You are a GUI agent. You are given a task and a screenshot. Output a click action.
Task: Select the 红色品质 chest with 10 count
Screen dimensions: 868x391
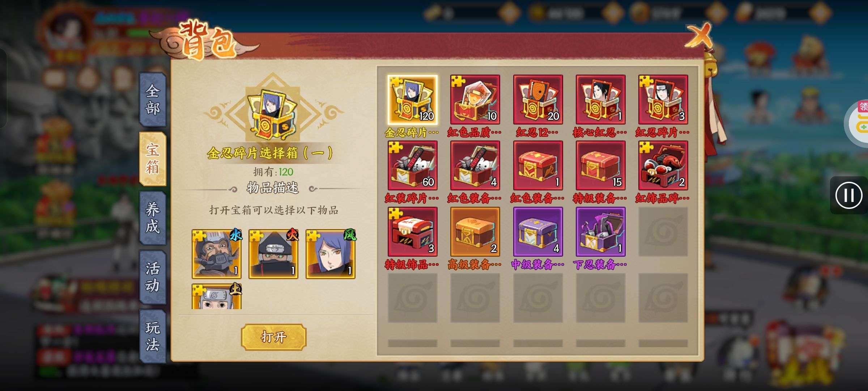click(475, 100)
